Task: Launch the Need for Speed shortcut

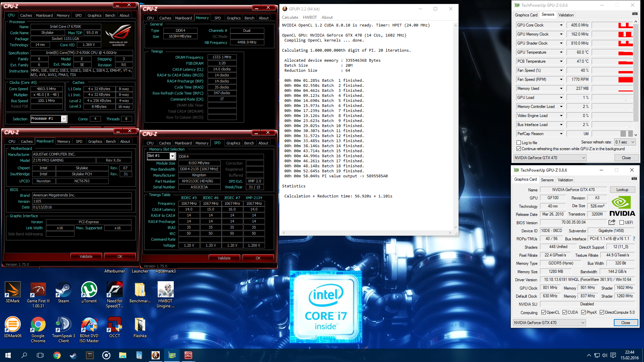Action: point(115,295)
